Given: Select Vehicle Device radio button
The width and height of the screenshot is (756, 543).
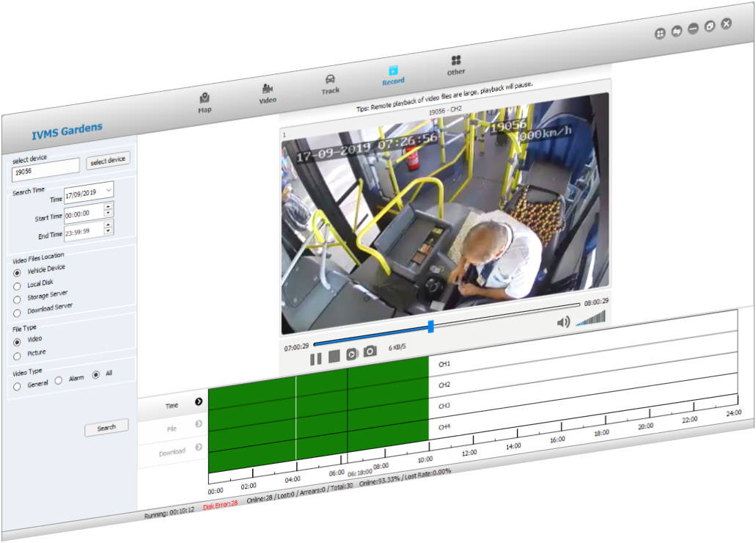Looking at the screenshot, I should pos(17,273).
